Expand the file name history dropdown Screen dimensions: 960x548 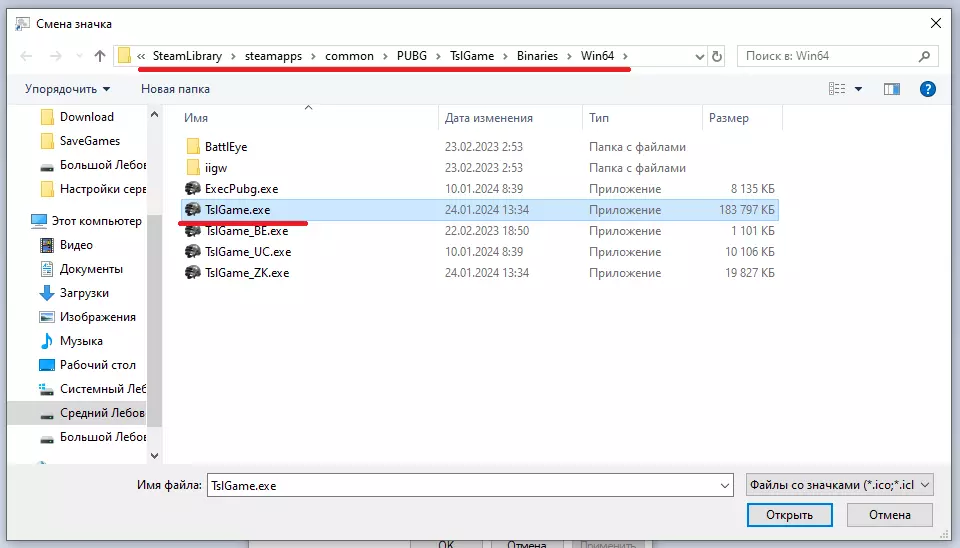(x=725, y=486)
